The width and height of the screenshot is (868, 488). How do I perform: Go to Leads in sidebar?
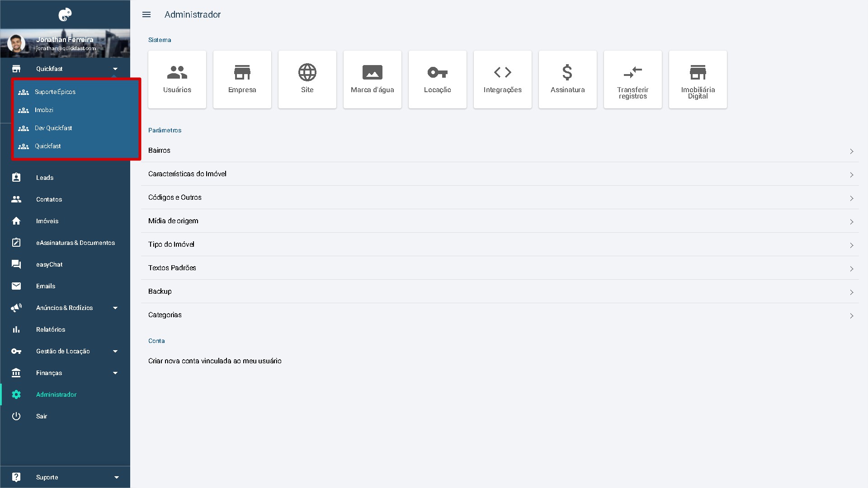tap(65, 178)
